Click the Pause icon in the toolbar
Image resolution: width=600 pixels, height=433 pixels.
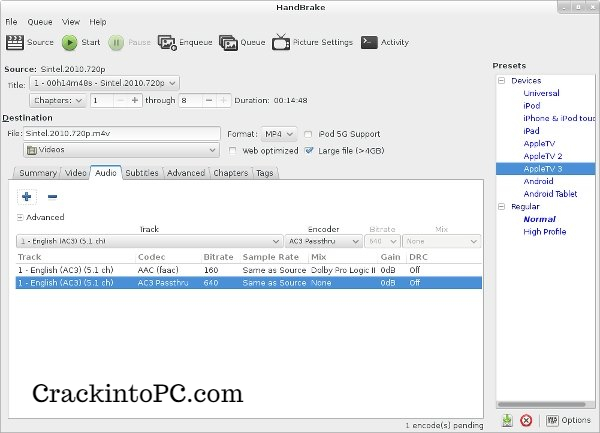(116, 42)
